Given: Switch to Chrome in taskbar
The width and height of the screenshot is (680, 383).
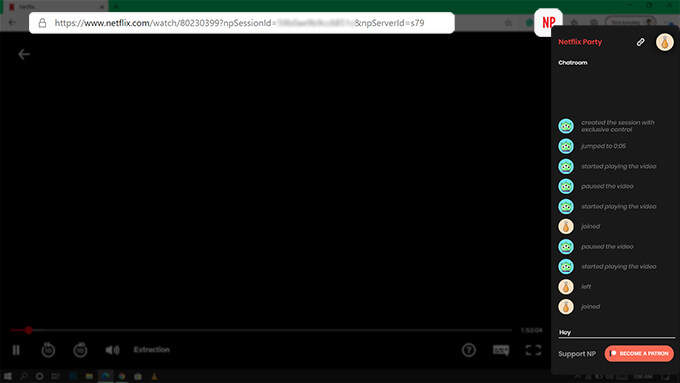Looking at the screenshot, I should click(x=122, y=376).
